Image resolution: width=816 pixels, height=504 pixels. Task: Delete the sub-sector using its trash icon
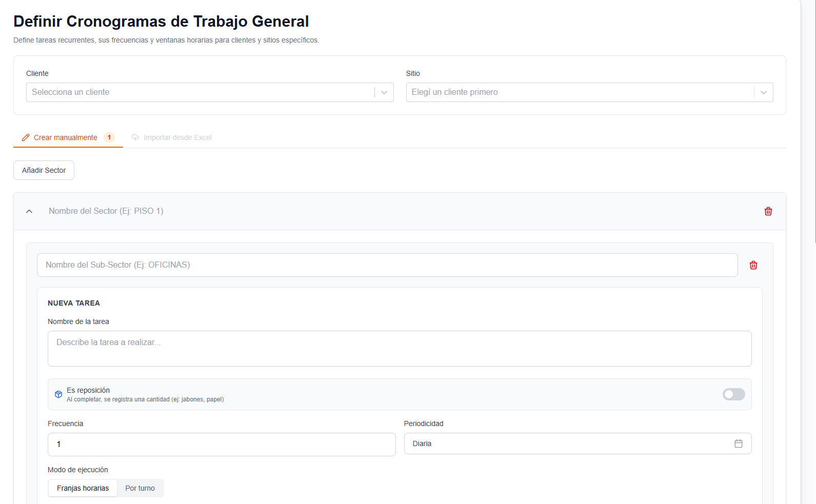[x=753, y=265]
